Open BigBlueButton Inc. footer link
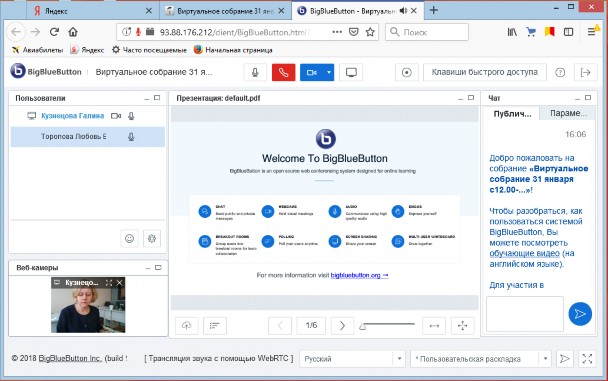This screenshot has height=381, width=608. click(x=70, y=359)
